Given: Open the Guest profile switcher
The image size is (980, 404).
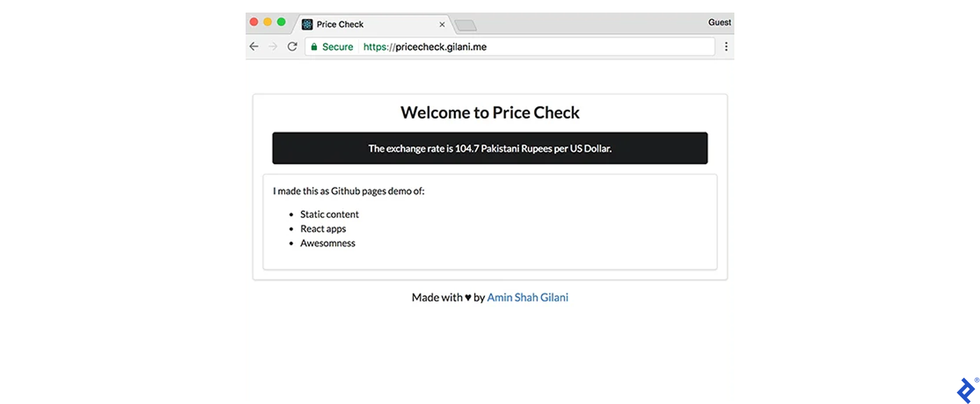Looking at the screenshot, I should click(719, 22).
